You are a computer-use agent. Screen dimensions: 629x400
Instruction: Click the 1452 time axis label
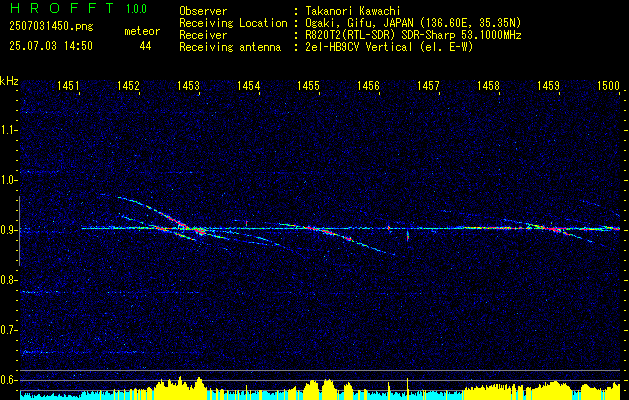(x=128, y=85)
